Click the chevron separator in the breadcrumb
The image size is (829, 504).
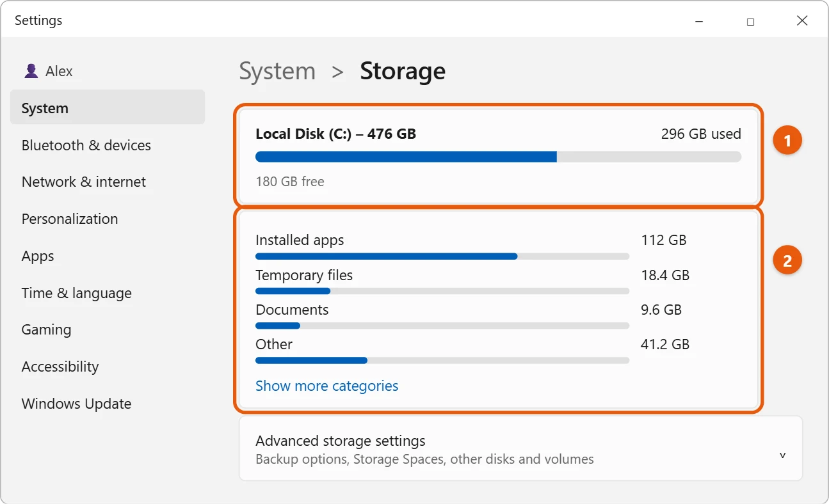(x=337, y=72)
